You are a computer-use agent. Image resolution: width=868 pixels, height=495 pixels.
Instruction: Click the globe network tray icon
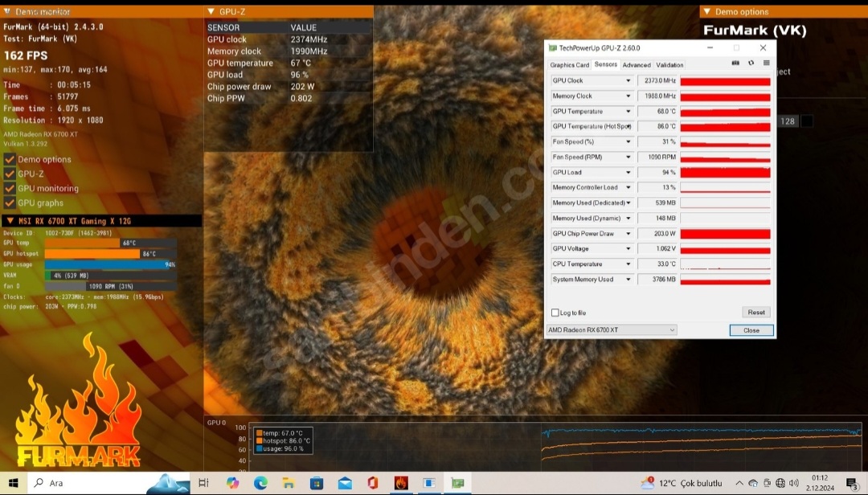click(x=780, y=483)
